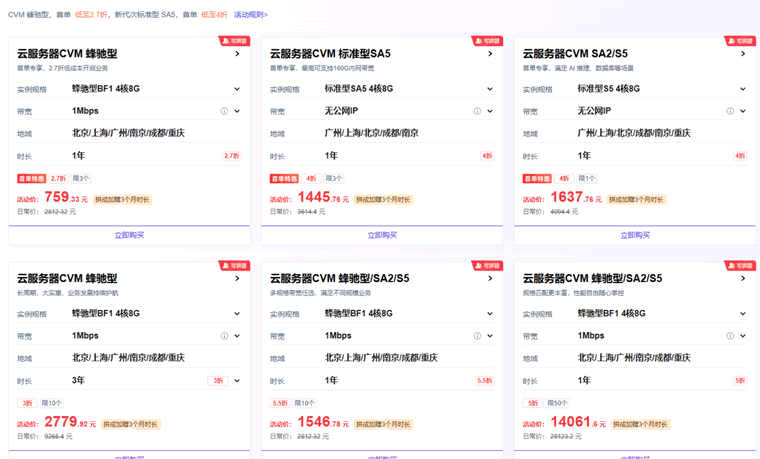Expand 1Mbps bandwidth dropdown on 2779.92 元 card

tap(237, 336)
